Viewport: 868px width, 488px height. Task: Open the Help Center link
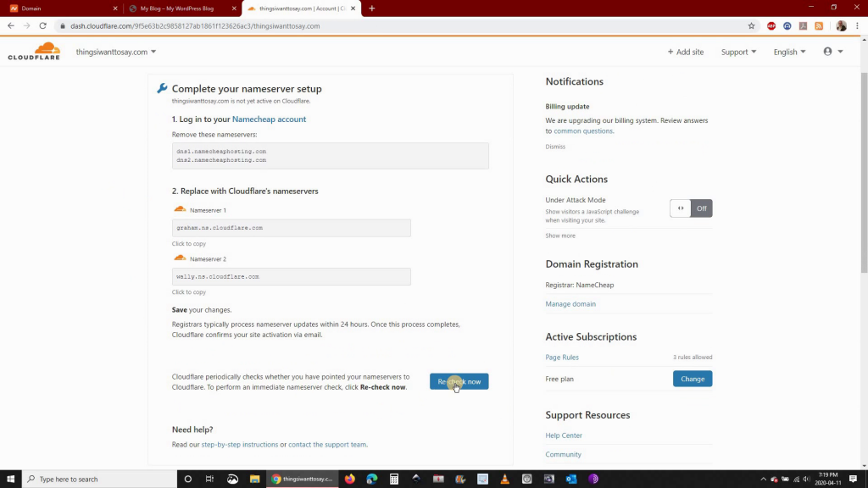(x=564, y=435)
